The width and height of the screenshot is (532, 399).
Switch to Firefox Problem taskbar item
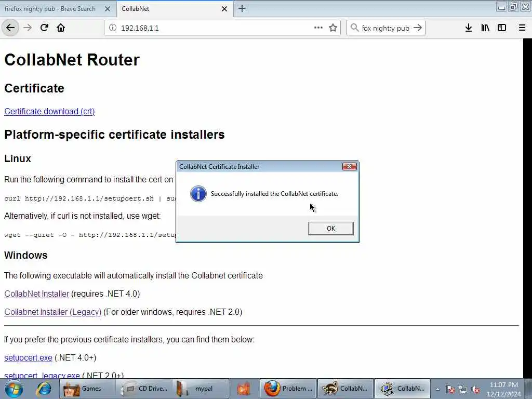click(288, 389)
